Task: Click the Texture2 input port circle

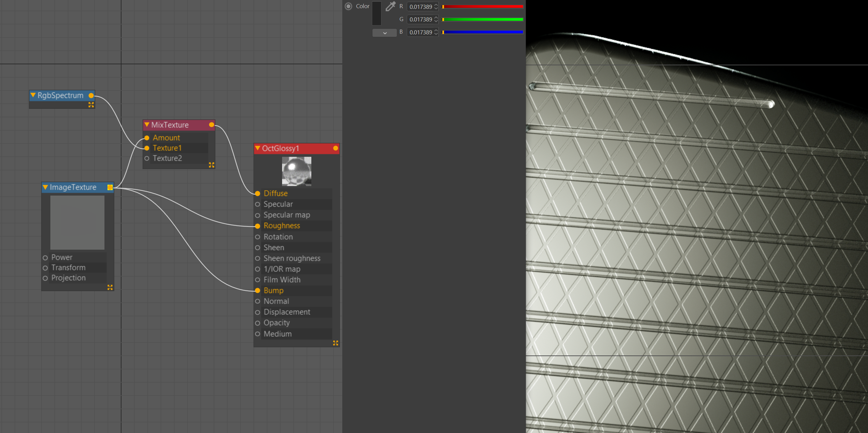Action: (147, 159)
